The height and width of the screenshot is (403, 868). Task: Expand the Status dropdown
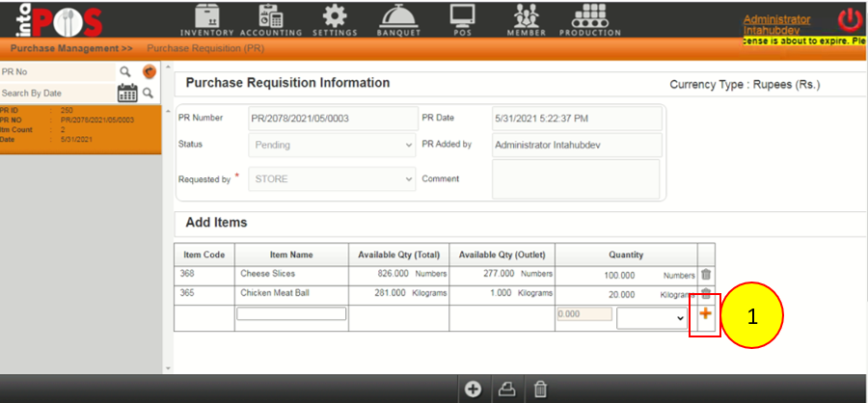[x=332, y=146]
